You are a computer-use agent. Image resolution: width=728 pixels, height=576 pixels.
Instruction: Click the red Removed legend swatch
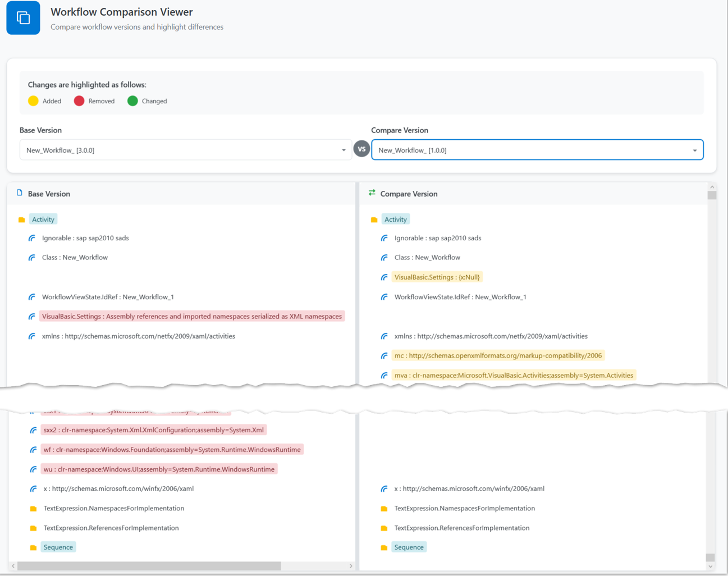(79, 101)
